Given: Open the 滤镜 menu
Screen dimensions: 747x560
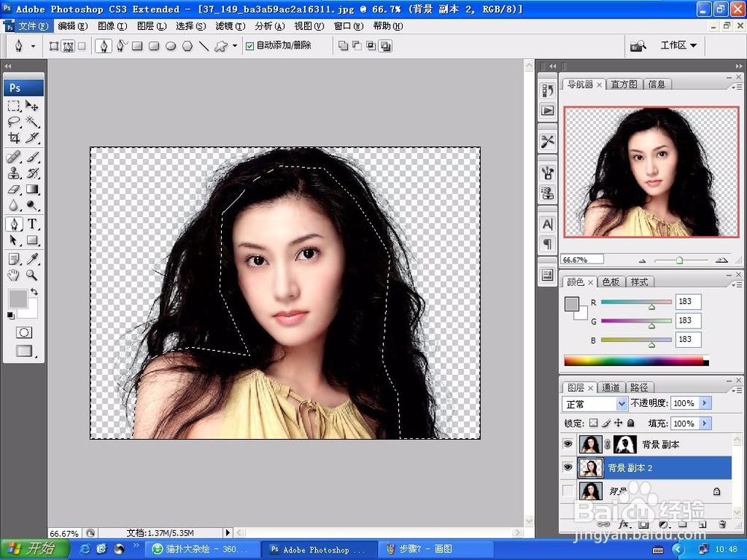Looking at the screenshot, I should [x=228, y=25].
